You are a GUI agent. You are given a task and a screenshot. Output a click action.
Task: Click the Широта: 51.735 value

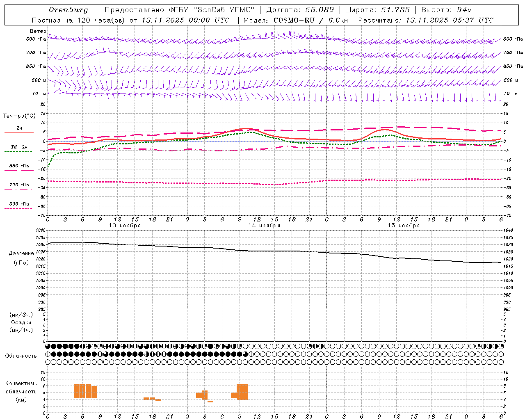pyautogui.click(x=377, y=10)
